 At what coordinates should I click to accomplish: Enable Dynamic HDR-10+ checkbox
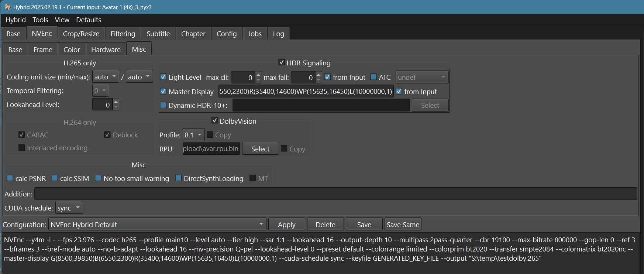tap(163, 105)
